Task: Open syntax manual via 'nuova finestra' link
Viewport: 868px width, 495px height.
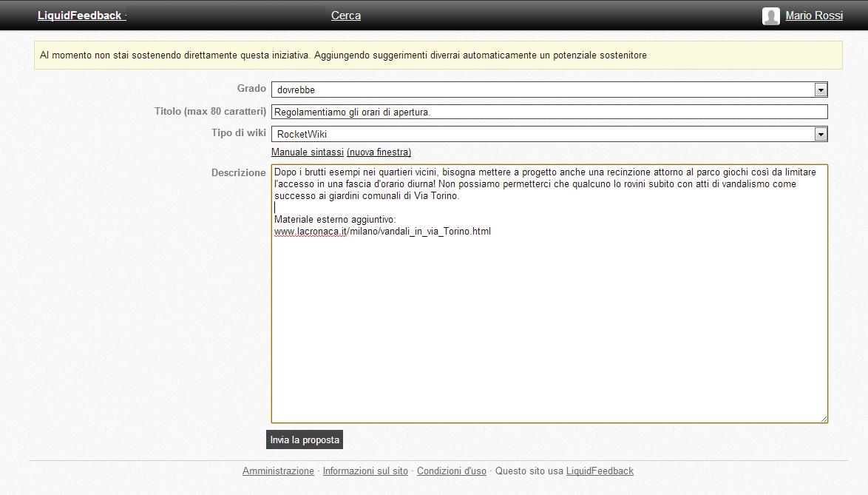Action: 379,152
